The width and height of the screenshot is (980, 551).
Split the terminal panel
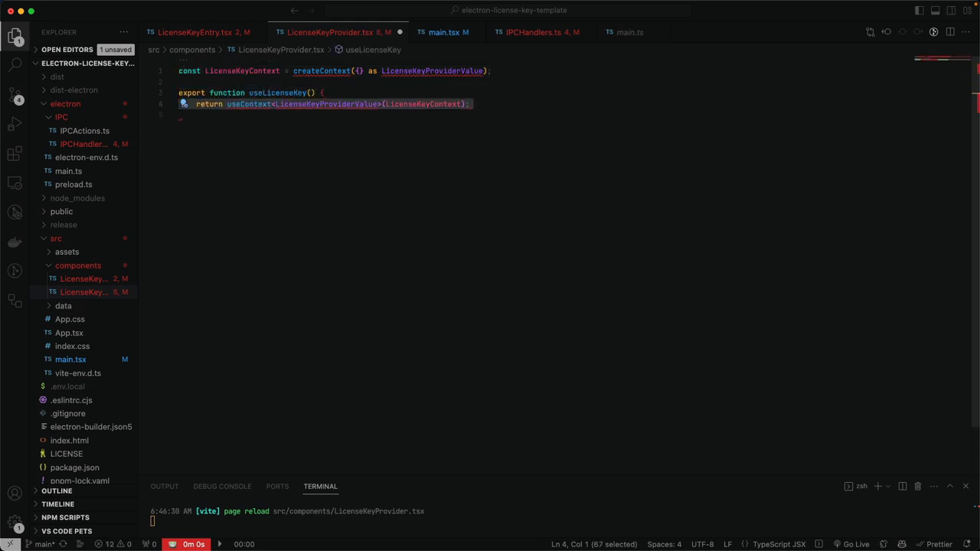click(902, 486)
